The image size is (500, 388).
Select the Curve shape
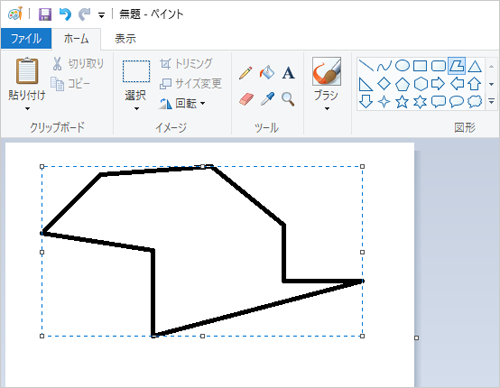click(384, 66)
